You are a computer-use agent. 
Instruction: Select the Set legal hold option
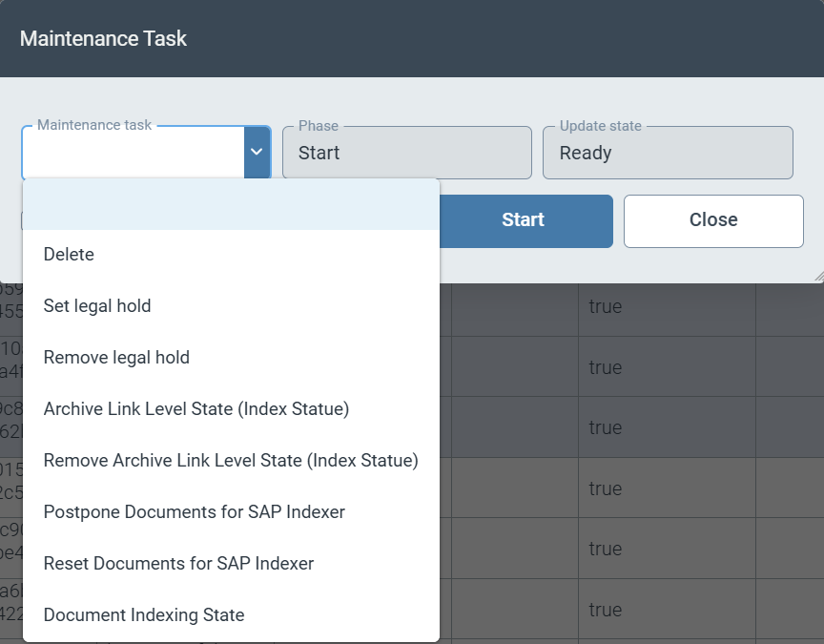coord(97,306)
